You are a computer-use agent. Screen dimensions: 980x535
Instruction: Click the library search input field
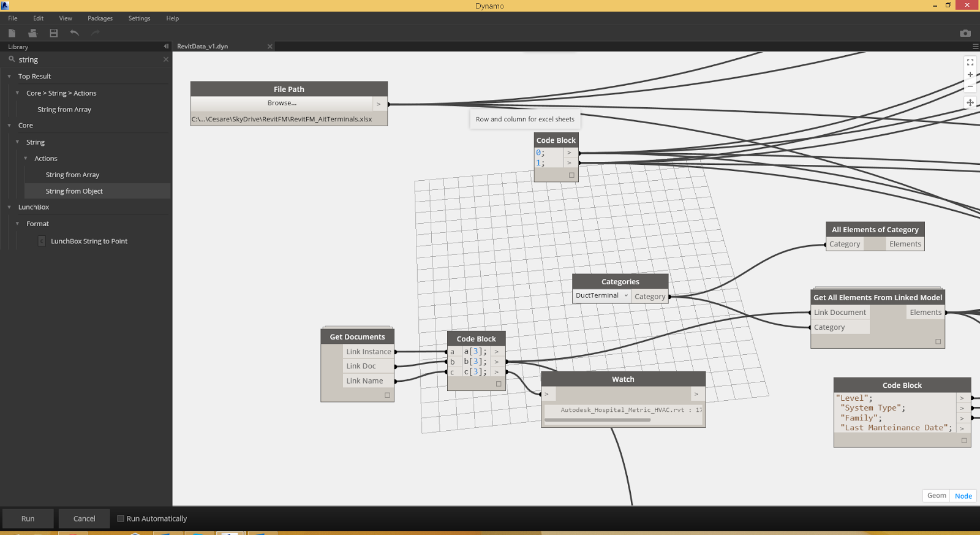[x=89, y=59]
